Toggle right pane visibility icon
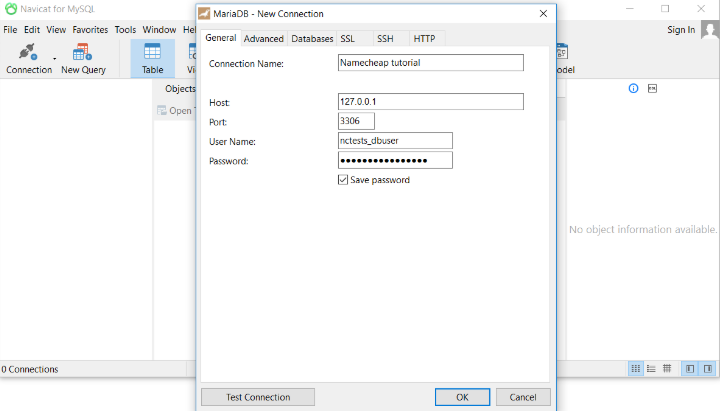Image resolution: width=720 pixels, height=411 pixels. tap(708, 369)
